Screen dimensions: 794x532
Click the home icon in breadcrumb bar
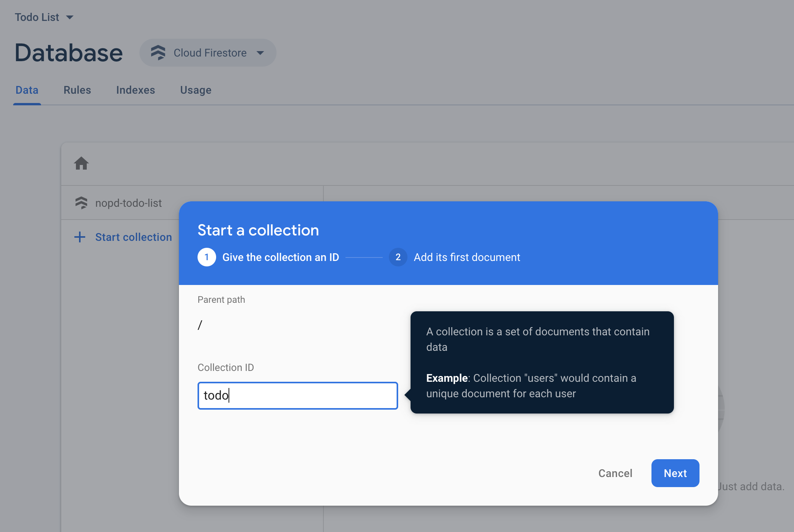(81, 163)
